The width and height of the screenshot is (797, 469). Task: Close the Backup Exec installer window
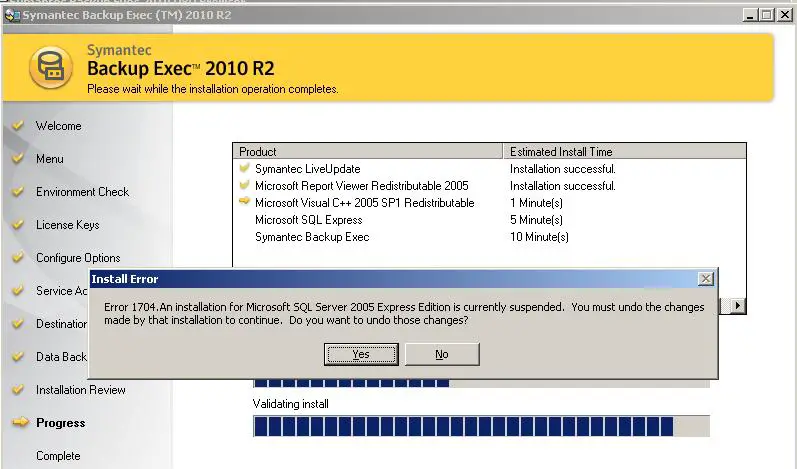785,15
